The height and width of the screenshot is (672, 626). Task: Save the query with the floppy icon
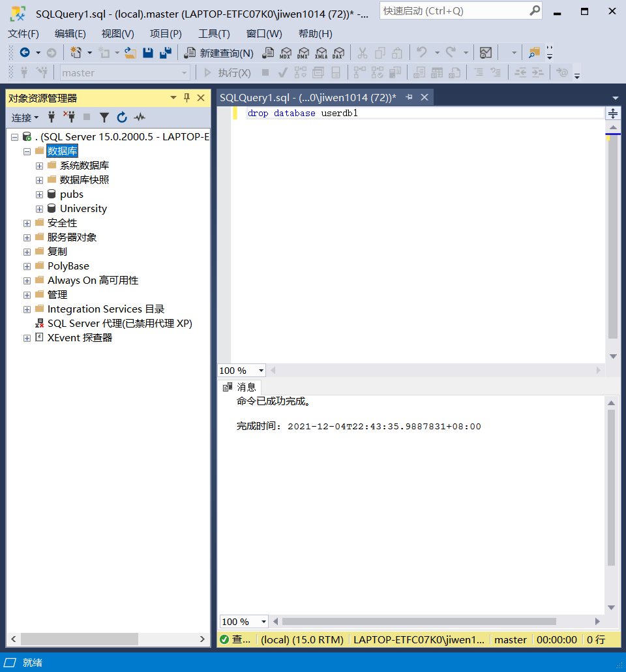tap(148, 53)
